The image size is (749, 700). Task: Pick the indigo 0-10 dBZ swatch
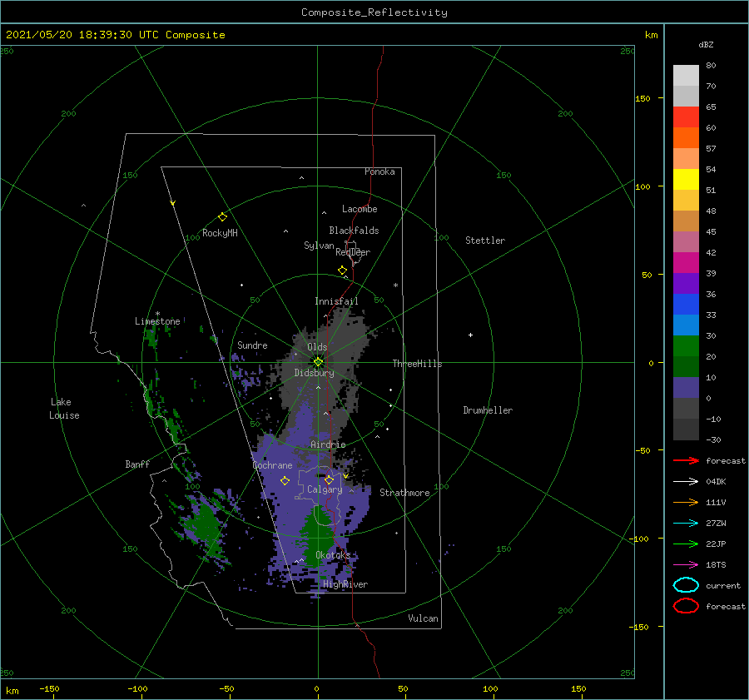[x=686, y=388]
